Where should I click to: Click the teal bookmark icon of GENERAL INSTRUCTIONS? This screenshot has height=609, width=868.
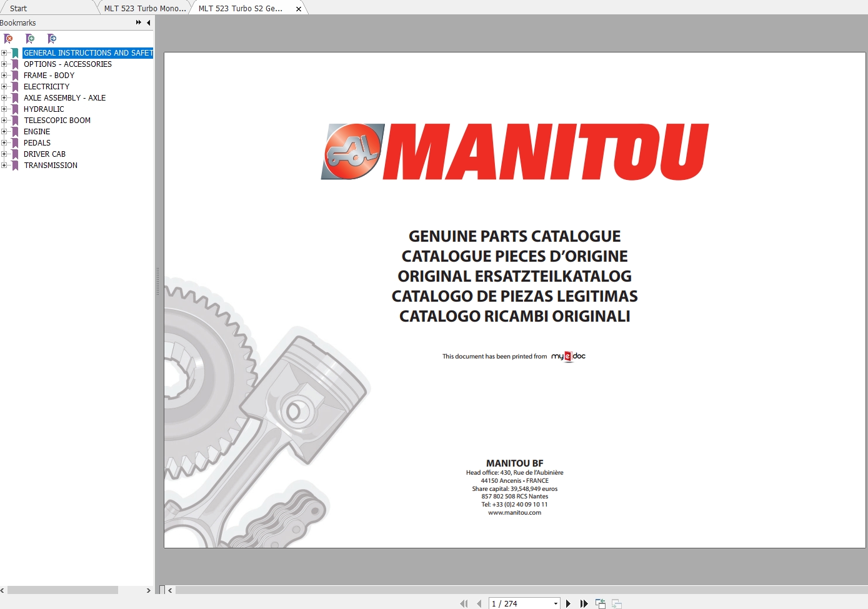point(15,53)
